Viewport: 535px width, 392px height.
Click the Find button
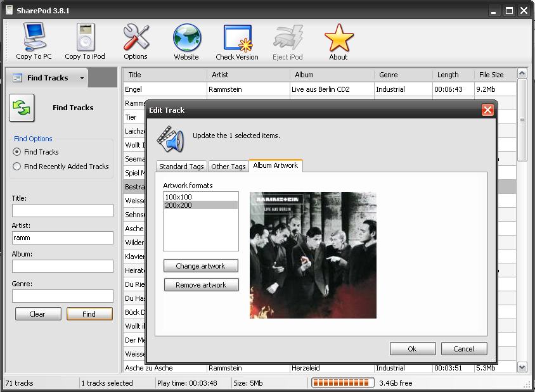tap(89, 314)
